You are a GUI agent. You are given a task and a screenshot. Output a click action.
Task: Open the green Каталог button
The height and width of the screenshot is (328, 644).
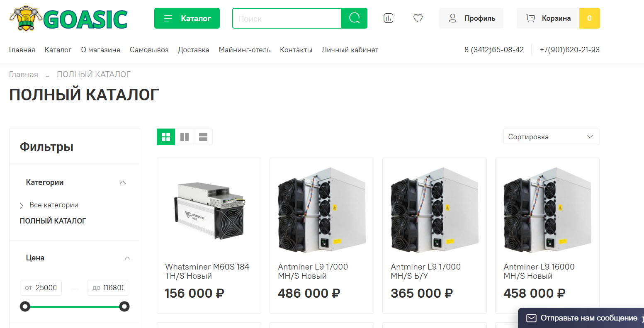[187, 18]
